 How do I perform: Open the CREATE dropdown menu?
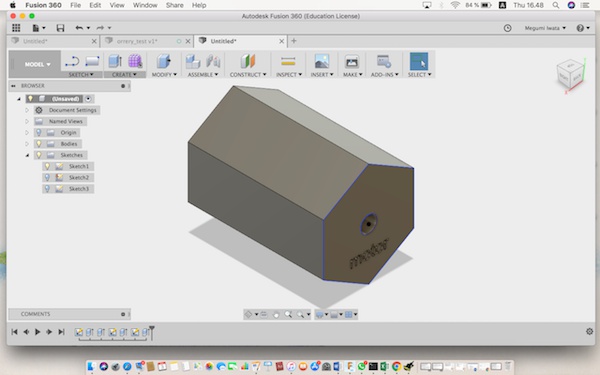tap(124, 74)
